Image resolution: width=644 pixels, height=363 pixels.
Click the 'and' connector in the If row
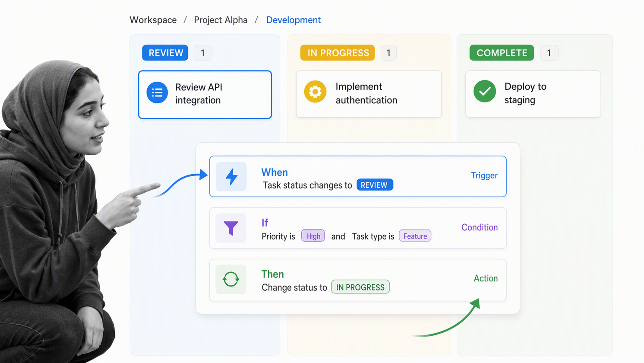338,236
